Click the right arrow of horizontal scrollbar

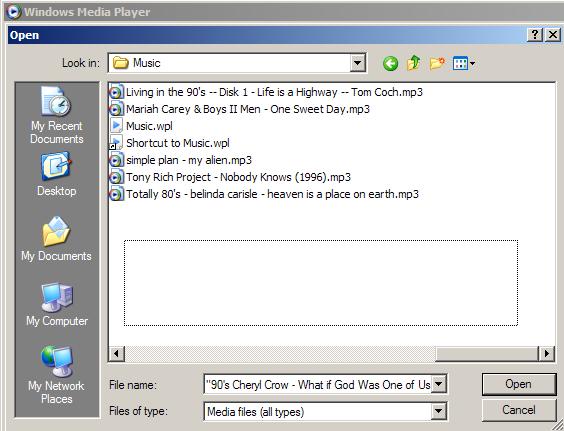coord(546,354)
